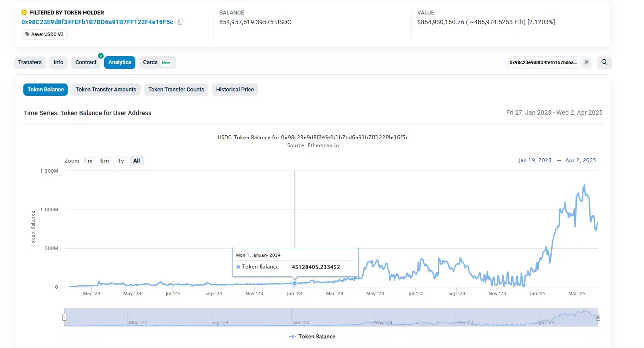
Task: Select the All zoom range
Action: [x=137, y=161]
